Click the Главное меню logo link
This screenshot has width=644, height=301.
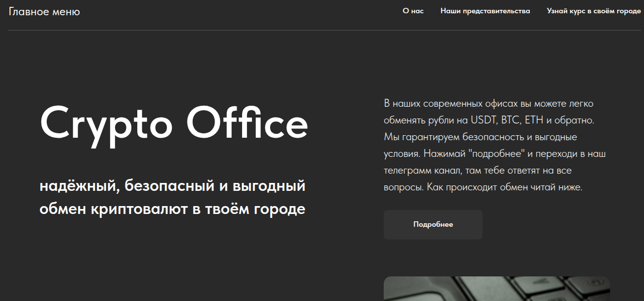pos(44,12)
